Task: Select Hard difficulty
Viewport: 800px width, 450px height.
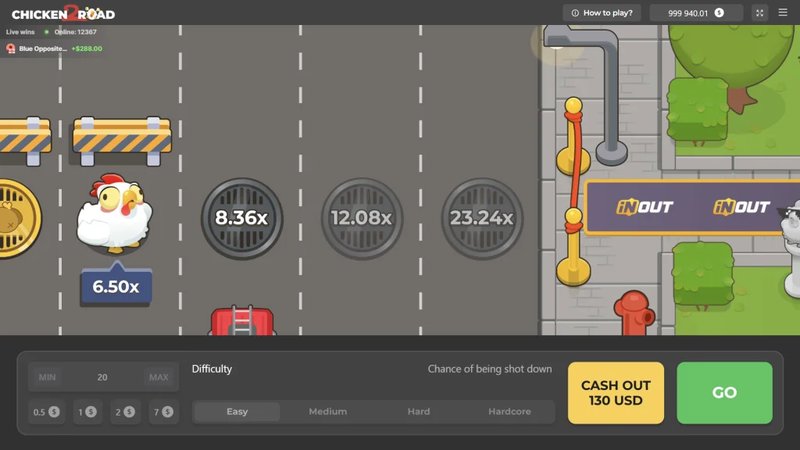Action: (418, 412)
